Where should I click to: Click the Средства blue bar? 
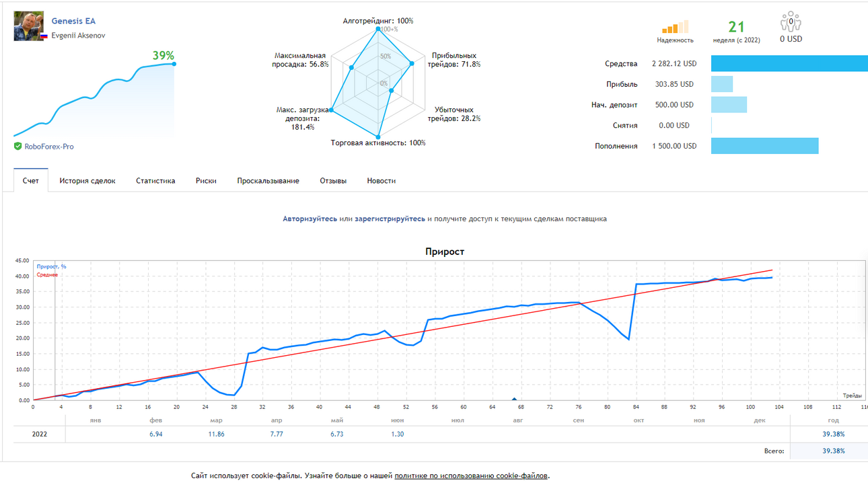pos(789,63)
